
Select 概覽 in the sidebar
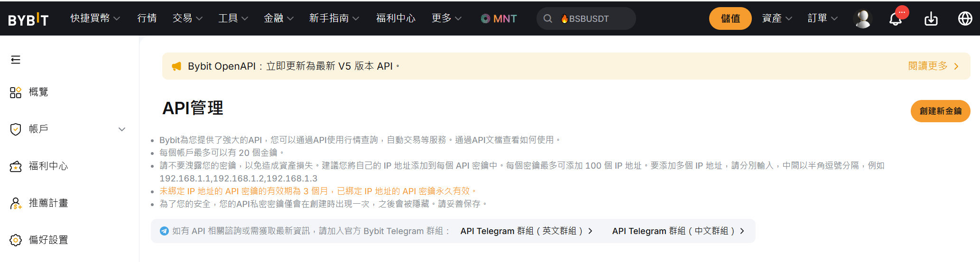point(38,92)
